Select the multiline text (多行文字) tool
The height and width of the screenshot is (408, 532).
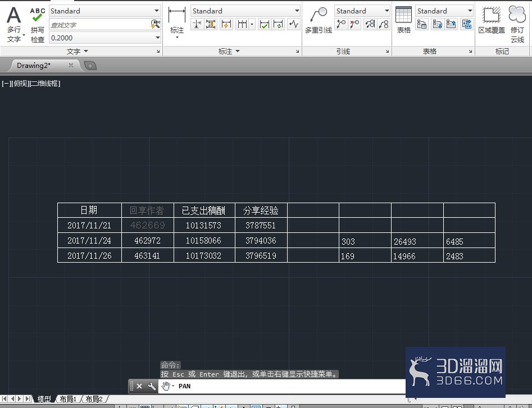13,24
